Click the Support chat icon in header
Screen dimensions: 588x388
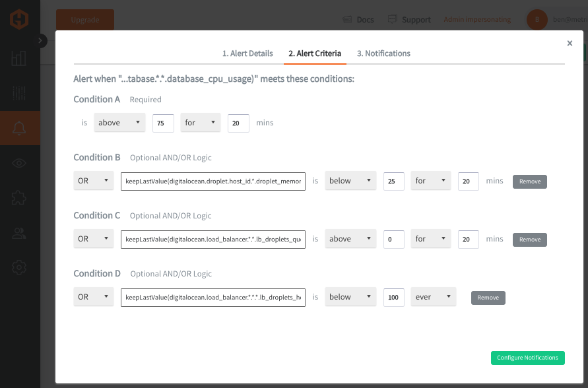coord(392,19)
